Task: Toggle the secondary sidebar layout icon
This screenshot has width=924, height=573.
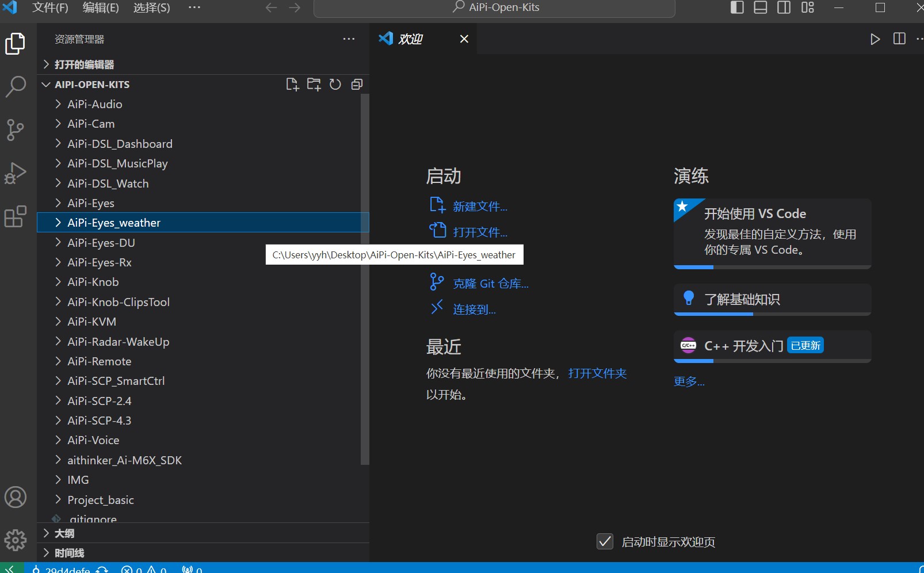Action: 784,7
